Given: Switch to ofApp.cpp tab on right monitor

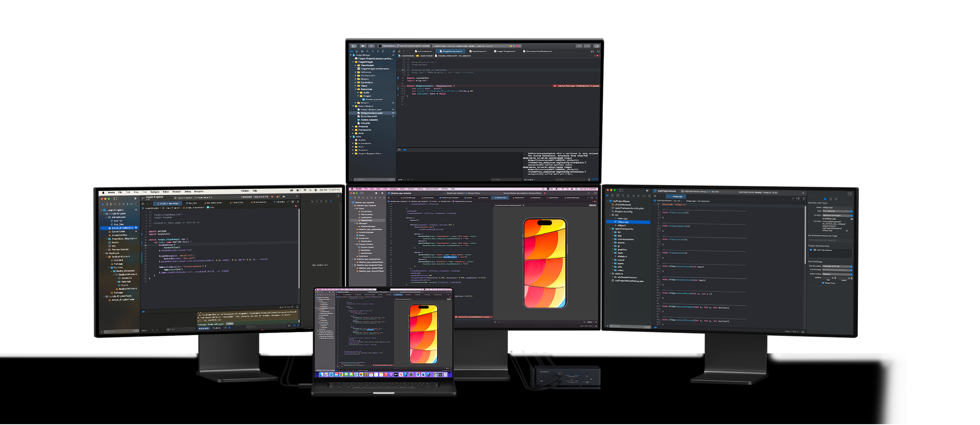Looking at the screenshot, I should click(x=676, y=196).
